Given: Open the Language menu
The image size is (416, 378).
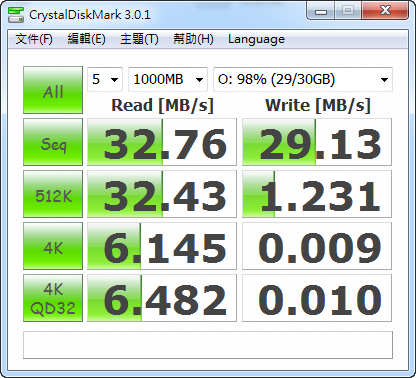Looking at the screenshot, I should pyautogui.click(x=256, y=39).
